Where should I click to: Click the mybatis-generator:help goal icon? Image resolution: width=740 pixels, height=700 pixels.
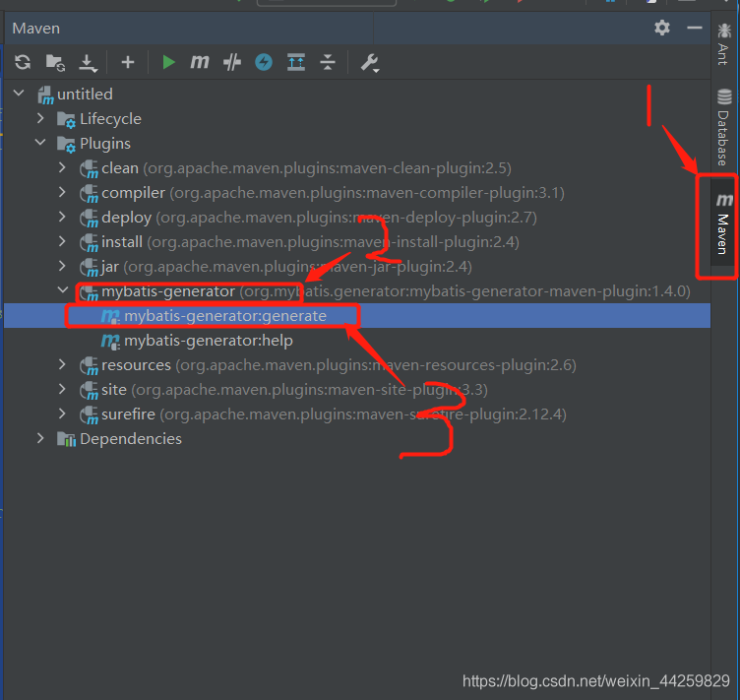tap(111, 341)
